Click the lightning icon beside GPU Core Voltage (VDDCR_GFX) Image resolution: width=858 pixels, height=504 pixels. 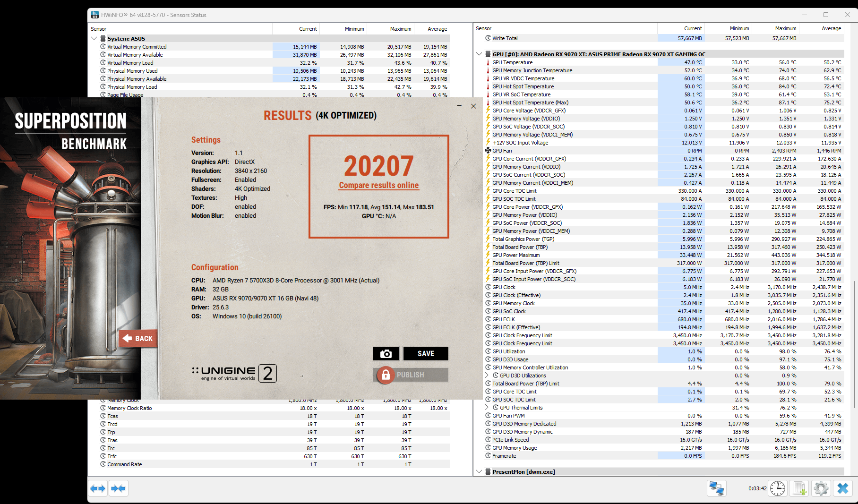pos(488,111)
